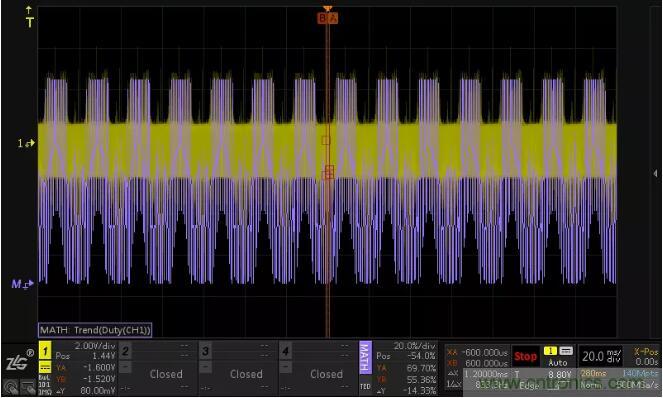
Task: Open the Auto trigger mode selector
Action: (x=558, y=363)
